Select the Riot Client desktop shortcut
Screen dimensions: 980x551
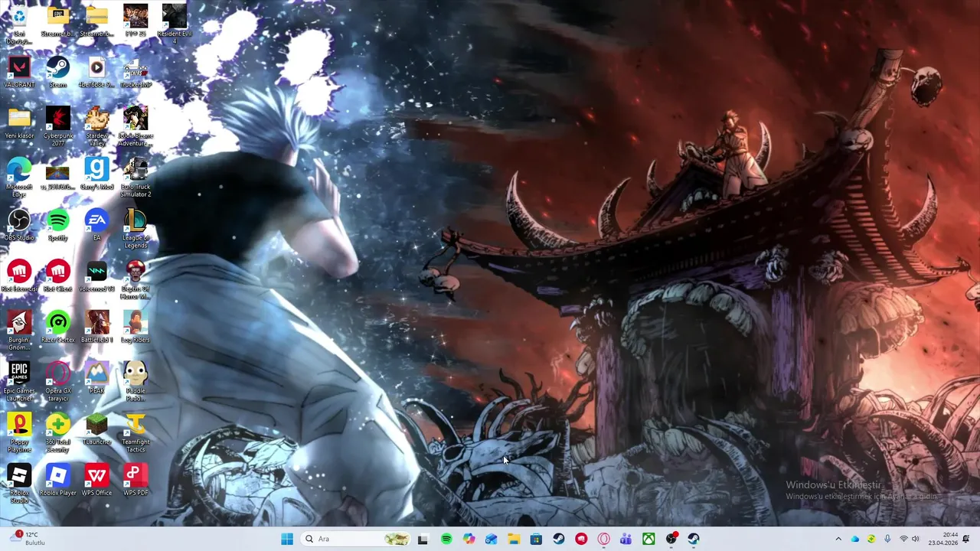click(58, 277)
